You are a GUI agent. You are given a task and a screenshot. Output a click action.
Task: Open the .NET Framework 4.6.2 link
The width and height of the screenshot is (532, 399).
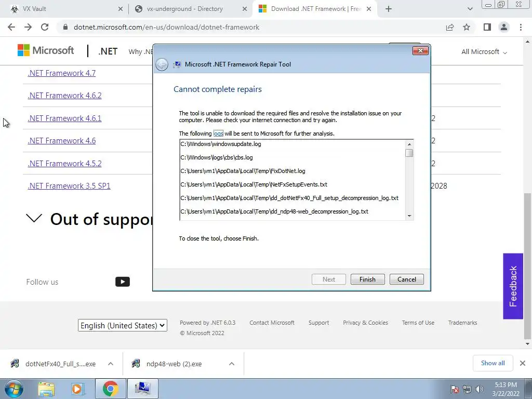tap(64, 96)
